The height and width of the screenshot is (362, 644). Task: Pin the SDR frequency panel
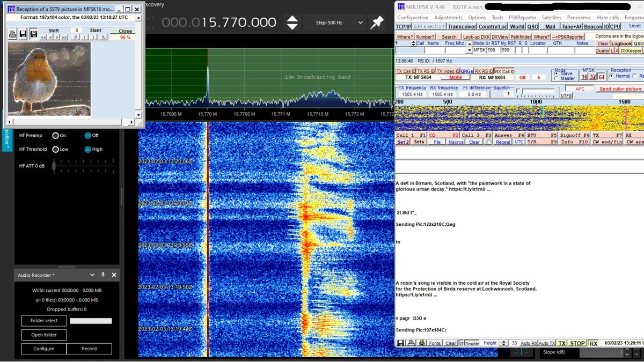coord(377,22)
